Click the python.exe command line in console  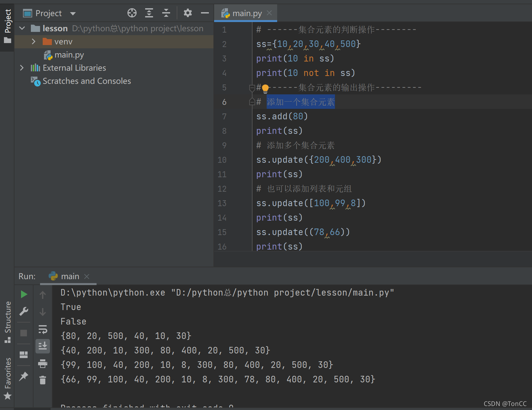(x=227, y=293)
